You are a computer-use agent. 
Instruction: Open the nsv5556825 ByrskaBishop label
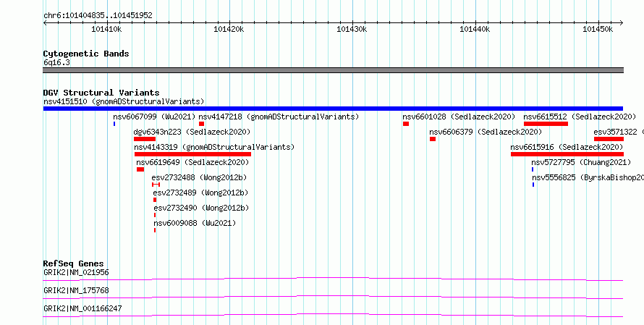[x=588, y=177]
